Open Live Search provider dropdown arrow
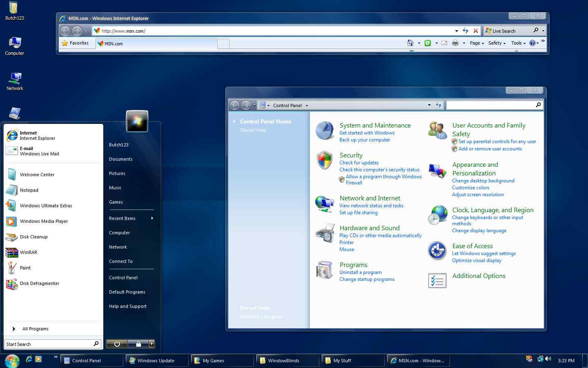This screenshot has width=588, height=368. (x=543, y=31)
